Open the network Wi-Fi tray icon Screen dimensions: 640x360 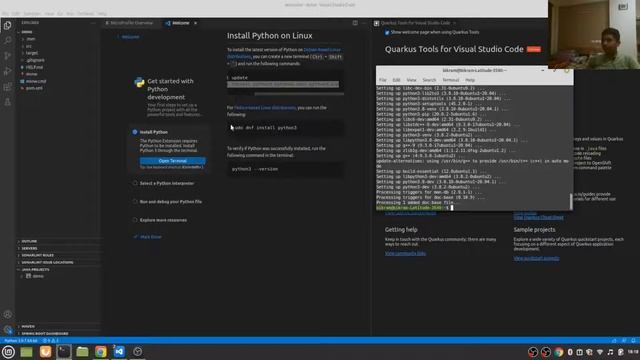pyautogui.click(x=600, y=352)
